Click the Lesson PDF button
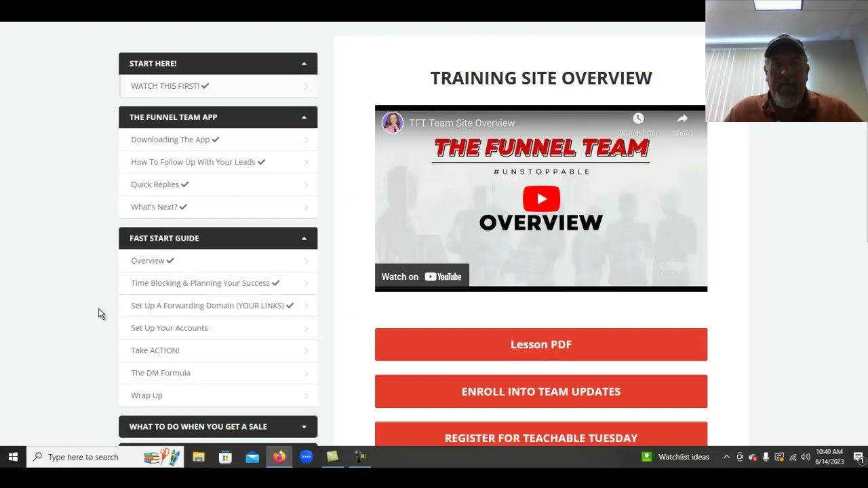This screenshot has width=868, height=488. click(541, 344)
